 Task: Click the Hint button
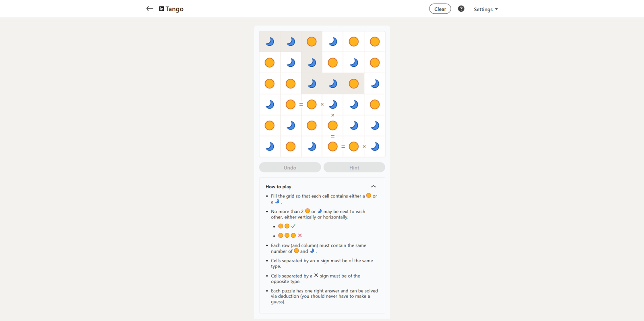coord(354,167)
